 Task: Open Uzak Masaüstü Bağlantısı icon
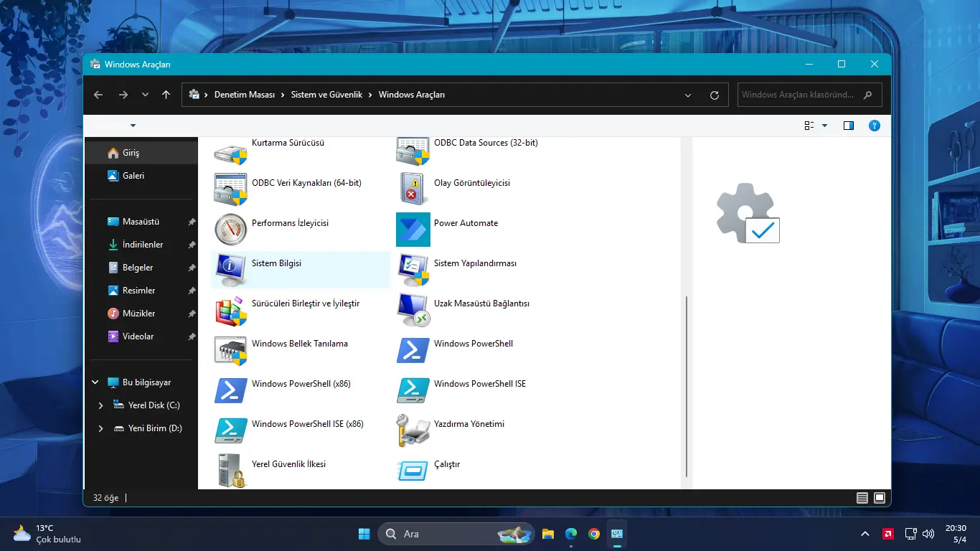pyautogui.click(x=413, y=309)
